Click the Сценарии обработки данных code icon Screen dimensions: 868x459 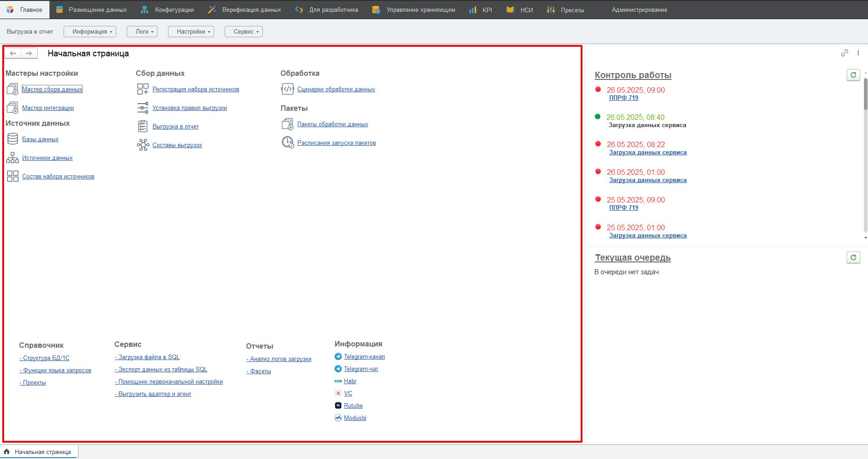point(287,89)
